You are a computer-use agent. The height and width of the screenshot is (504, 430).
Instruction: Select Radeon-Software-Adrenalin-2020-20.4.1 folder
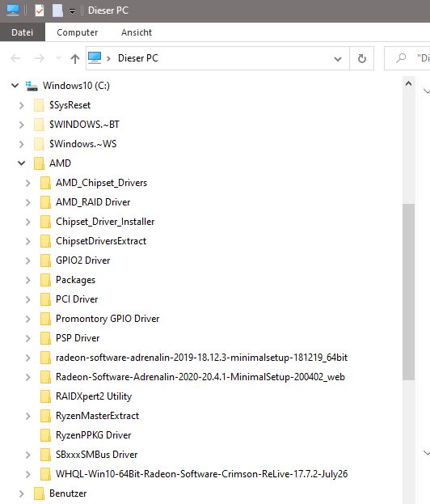(200, 377)
